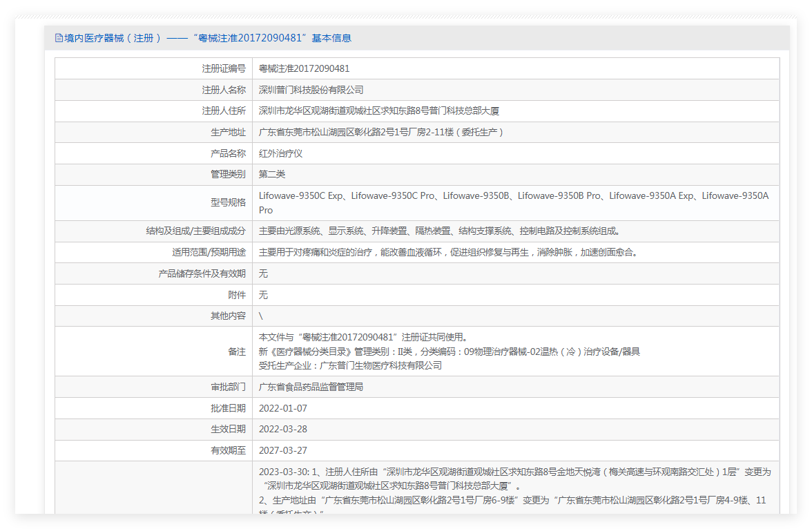This screenshot has height=529, width=812.
Task: Click the registrant name 深圳普门科技股份有限公司
Action: click(x=311, y=90)
